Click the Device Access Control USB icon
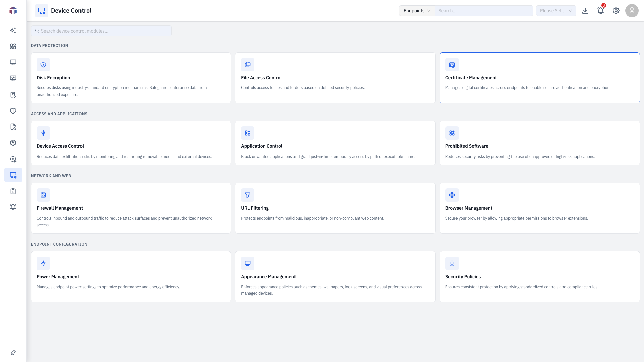Image resolution: width=644 pixels, height=362 pixels. (x=43, y=133)
